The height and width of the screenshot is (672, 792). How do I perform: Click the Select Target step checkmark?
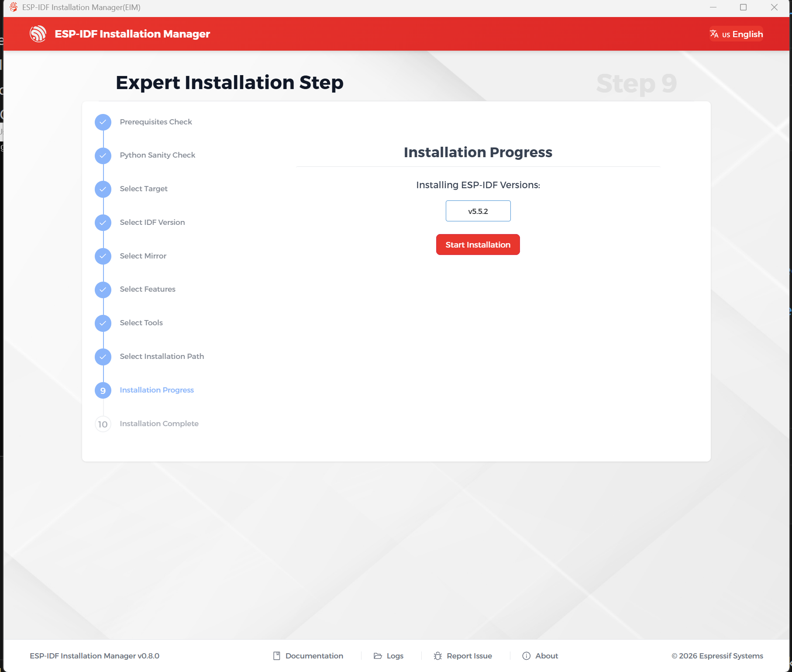pos(103,189)
